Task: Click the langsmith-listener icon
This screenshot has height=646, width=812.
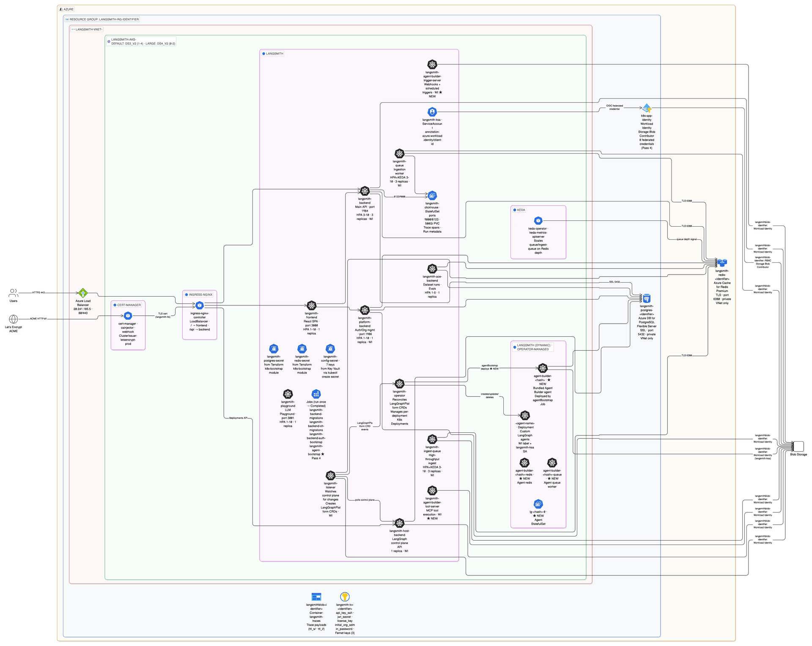Action: pos(331,476)
